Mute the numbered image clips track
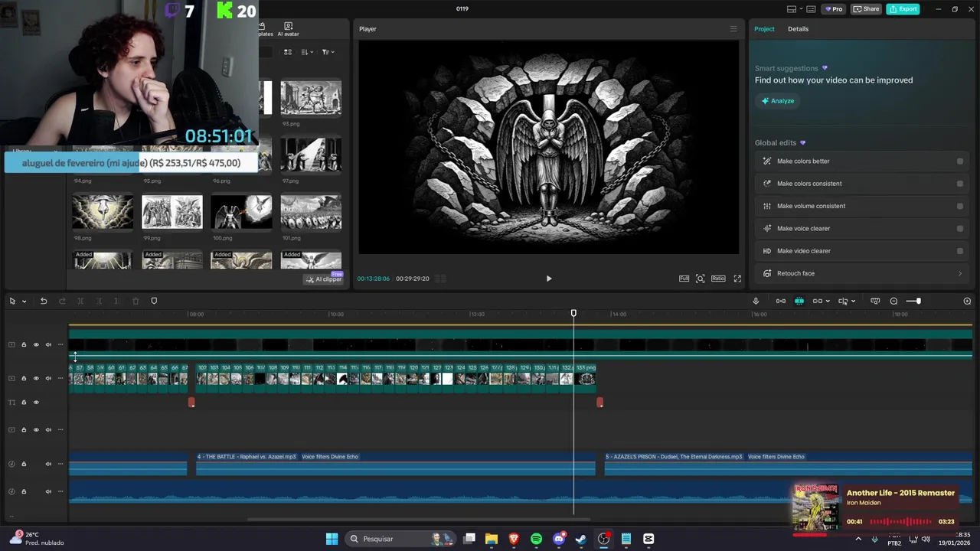Screen dimensions: 980x551 pos(48,378)
